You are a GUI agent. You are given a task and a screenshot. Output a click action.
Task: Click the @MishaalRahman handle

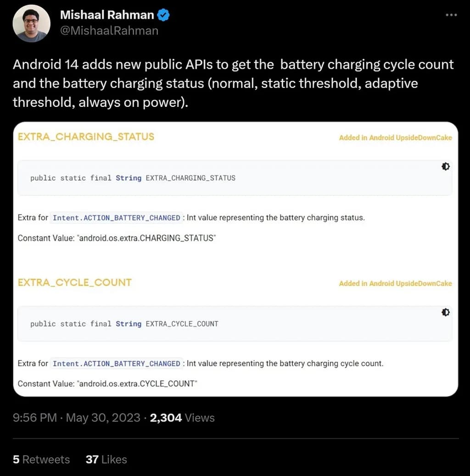click(x=109, y=31)
